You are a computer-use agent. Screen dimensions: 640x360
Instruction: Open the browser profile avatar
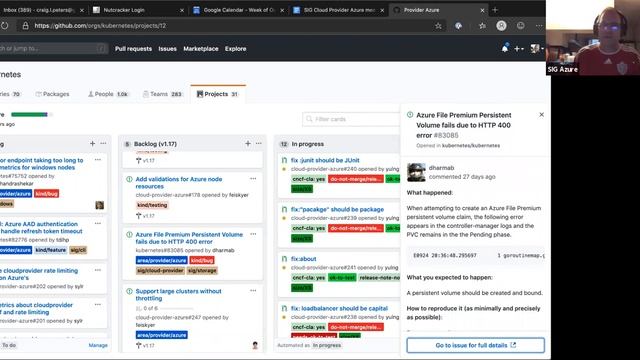coord(501,26)
